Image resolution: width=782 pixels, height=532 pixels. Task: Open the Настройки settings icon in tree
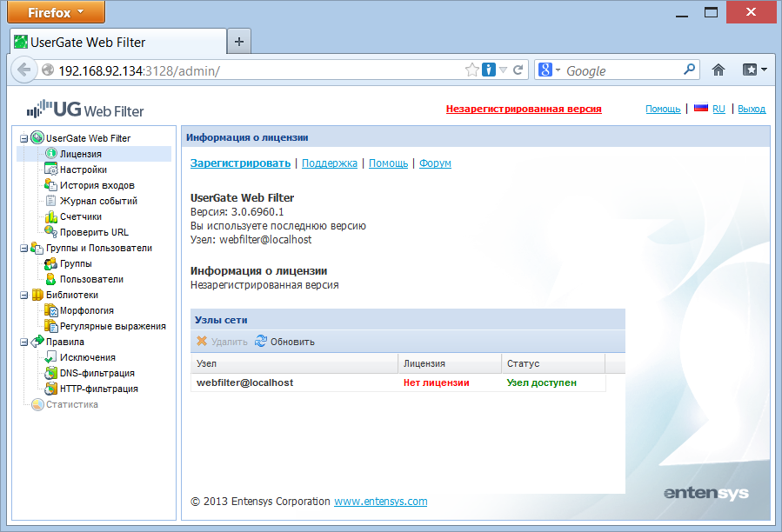coord(50,170)
